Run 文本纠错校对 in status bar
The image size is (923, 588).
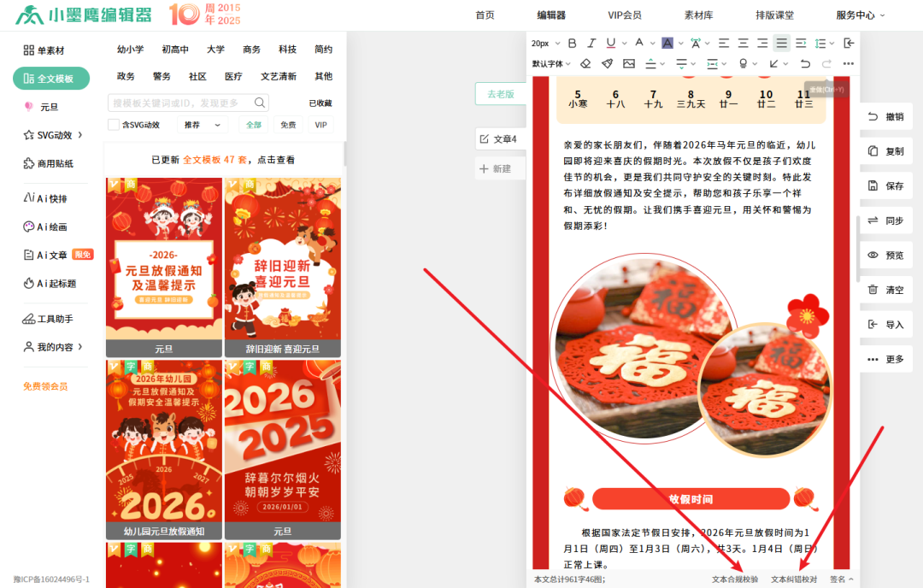click(794, 579)
